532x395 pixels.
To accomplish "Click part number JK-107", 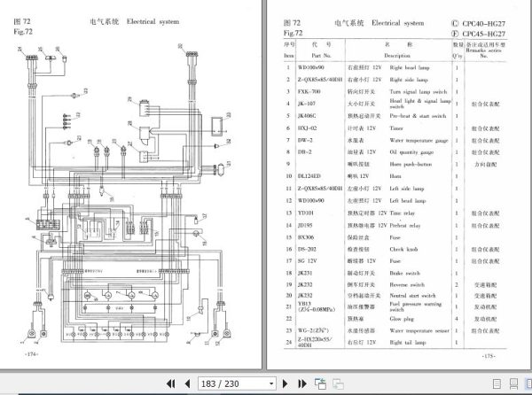I will (x=307, y=104).
